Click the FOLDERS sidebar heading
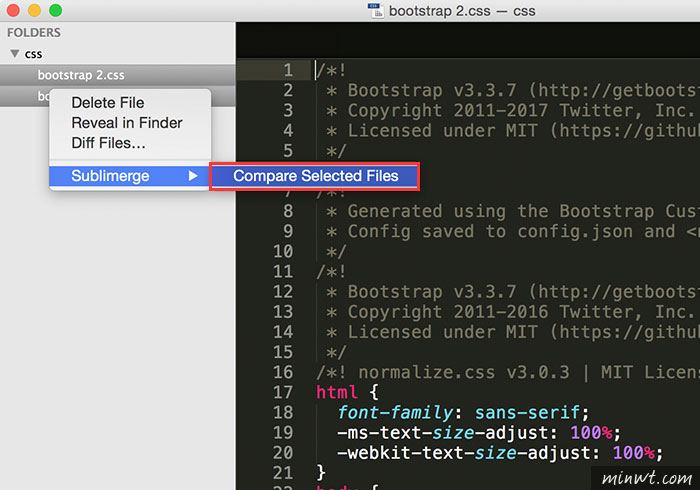The image size is (700, 490). pyautogui.click(x=34, y=33)
